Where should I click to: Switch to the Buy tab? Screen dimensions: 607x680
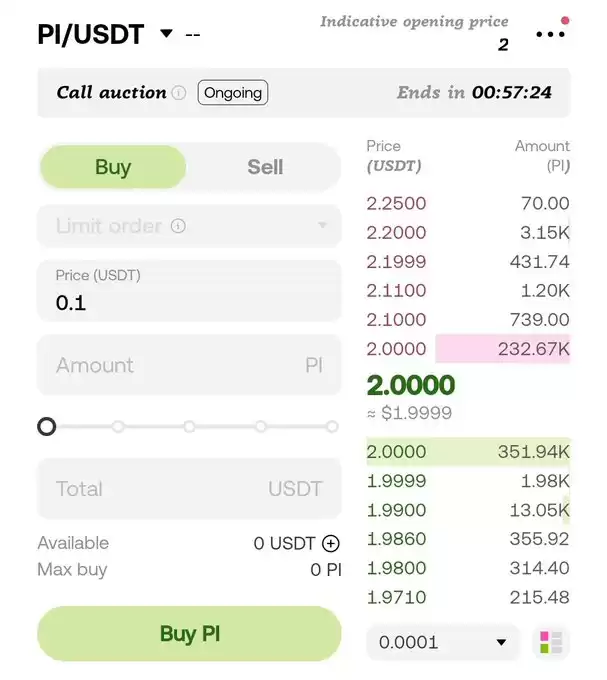113,167
